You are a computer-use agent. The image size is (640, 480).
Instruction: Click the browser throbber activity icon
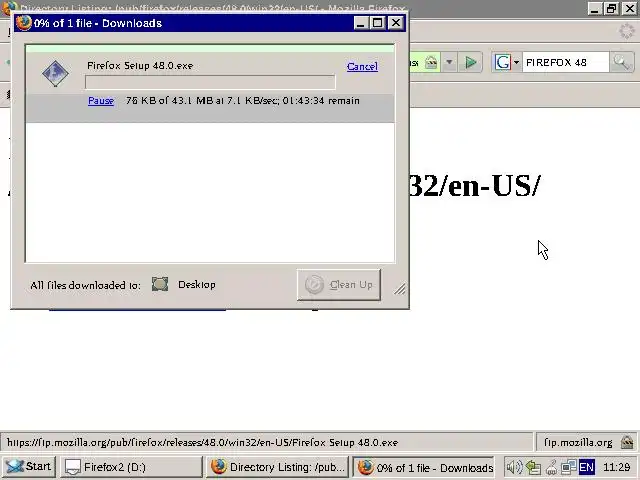coord(627,31)
